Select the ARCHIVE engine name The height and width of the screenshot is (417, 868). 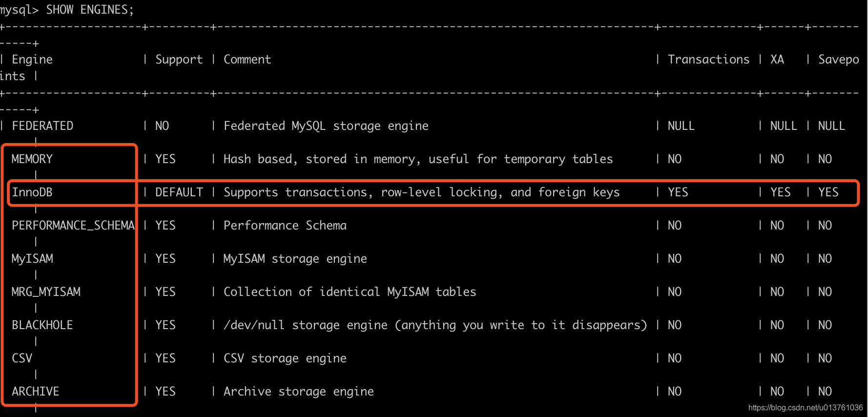pyautogui.click(x=36, y=392)
